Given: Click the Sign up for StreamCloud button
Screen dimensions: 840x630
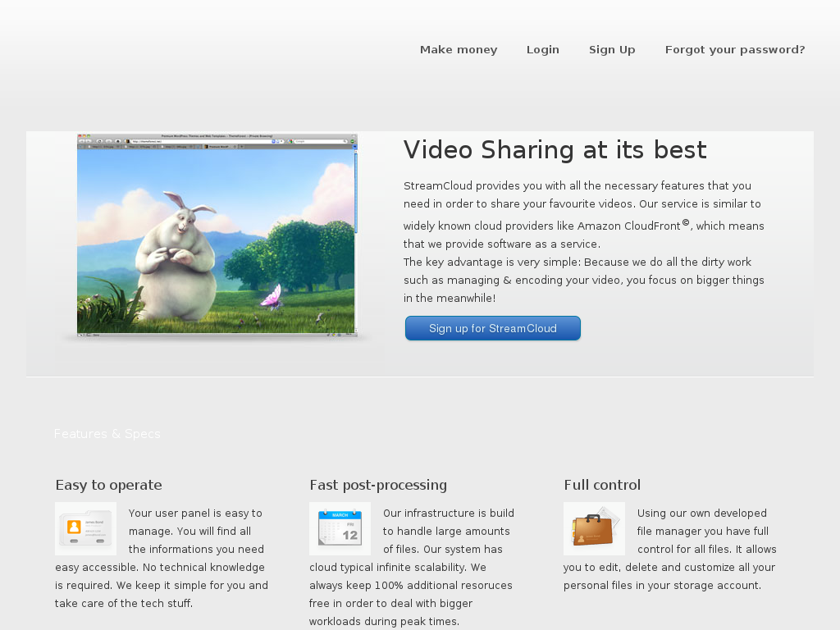Looking at the screenshot, I should coord(493,328).
